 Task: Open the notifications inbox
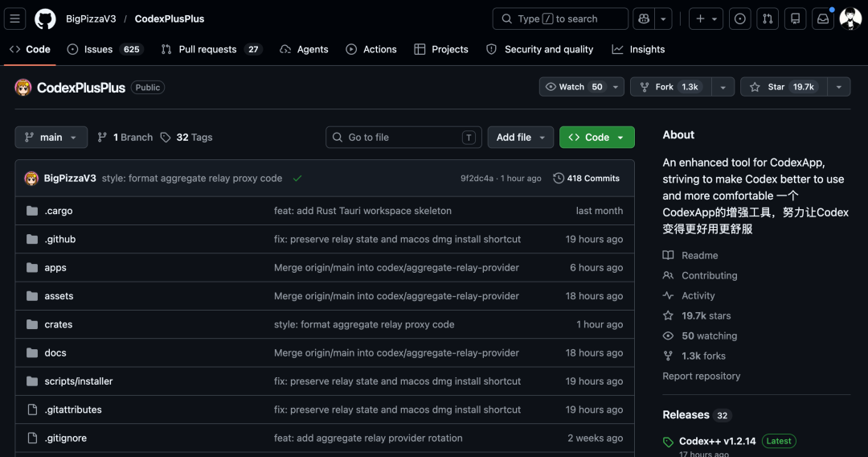pyautogui.click(x=823, y=19)
